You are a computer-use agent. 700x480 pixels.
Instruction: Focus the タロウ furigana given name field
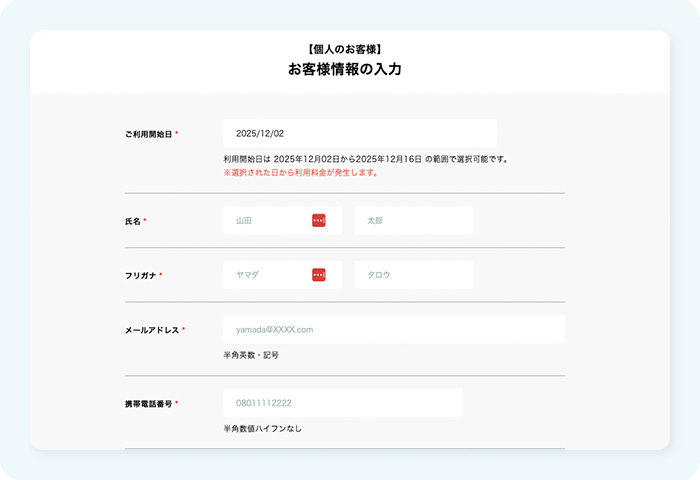coord(413,275)
